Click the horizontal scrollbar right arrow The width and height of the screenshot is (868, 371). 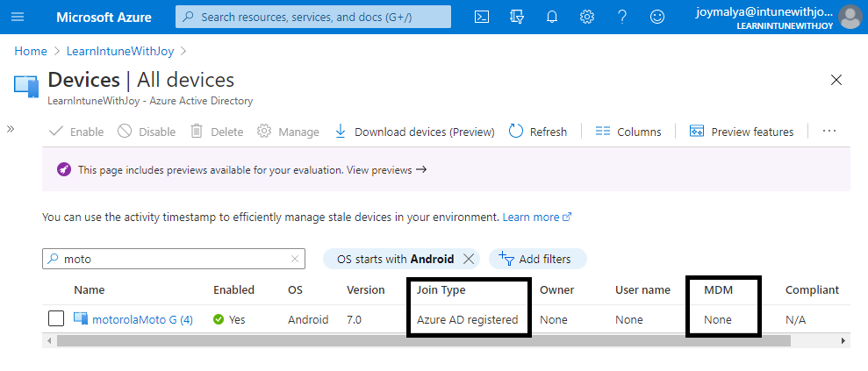click(843, 340)
